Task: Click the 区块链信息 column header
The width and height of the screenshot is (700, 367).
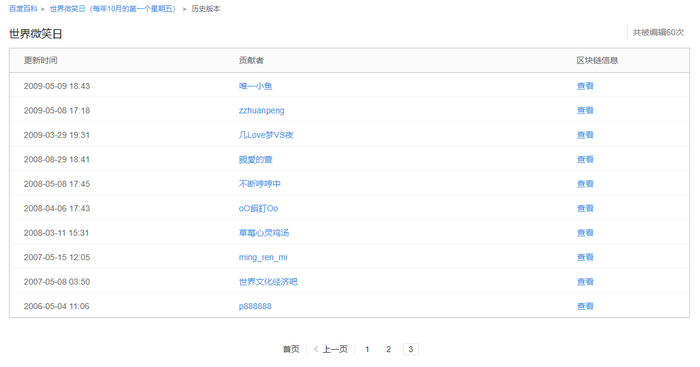Action: (597, 60)
